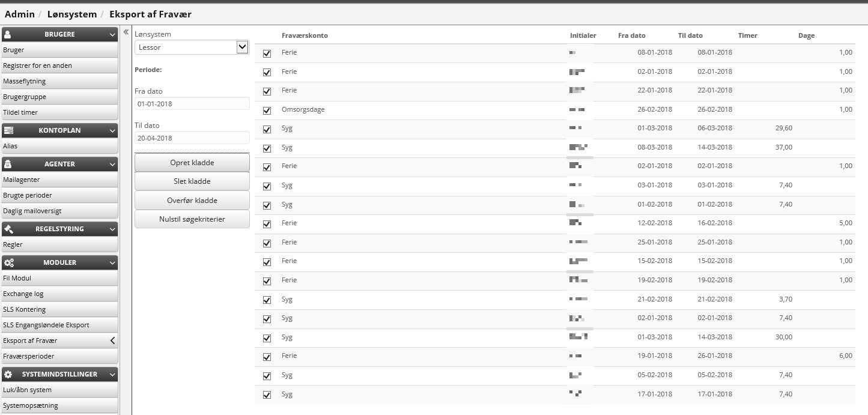868x415 pixels.
Task: Click the Lønsystem breadcrumb link
Action: (72, 14)
